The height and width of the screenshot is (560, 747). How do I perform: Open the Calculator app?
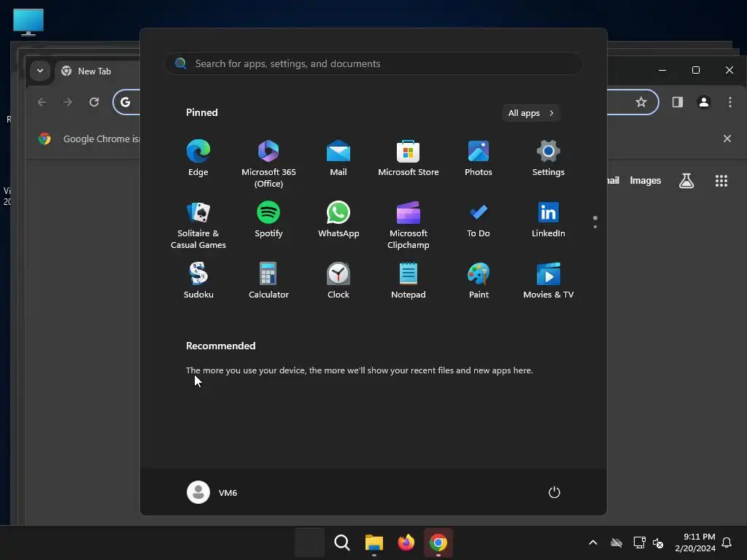(268, 281)
